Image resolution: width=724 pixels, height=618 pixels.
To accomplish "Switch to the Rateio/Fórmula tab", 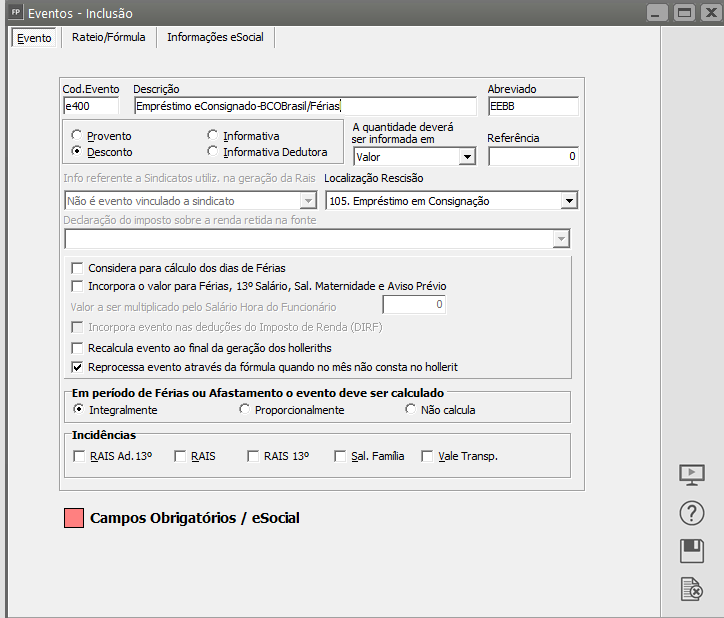I will pyautogui.click(x=108, y=37).
